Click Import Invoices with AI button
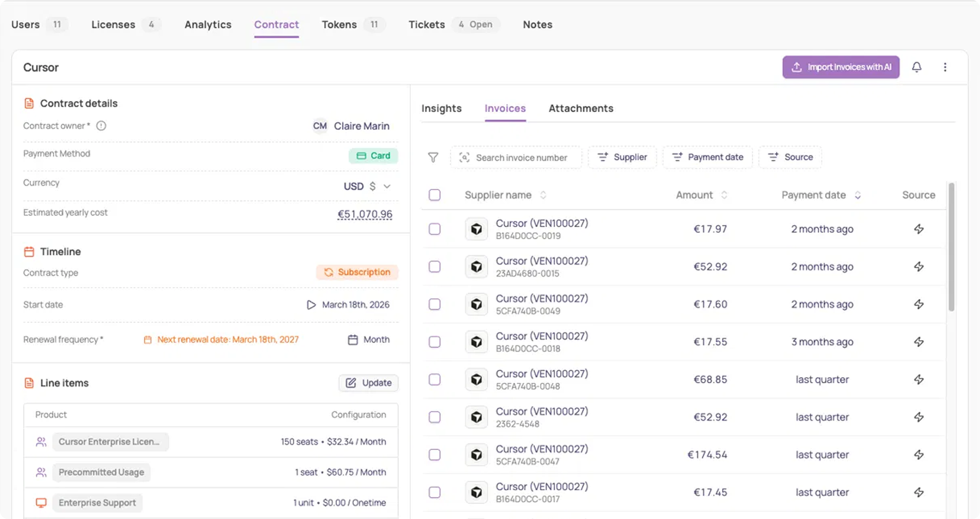Viewport: 980px width, 519px height. pos(841,67)
